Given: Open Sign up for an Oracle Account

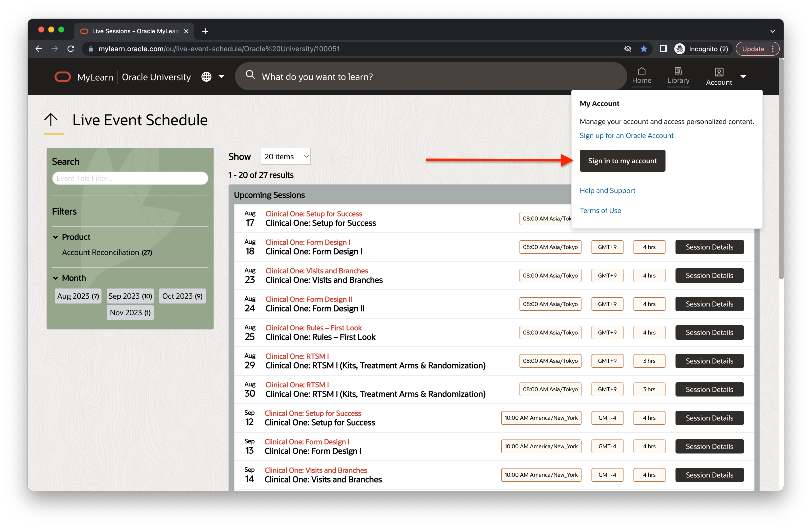Looking at the screenshot, I should pos(626,136).
